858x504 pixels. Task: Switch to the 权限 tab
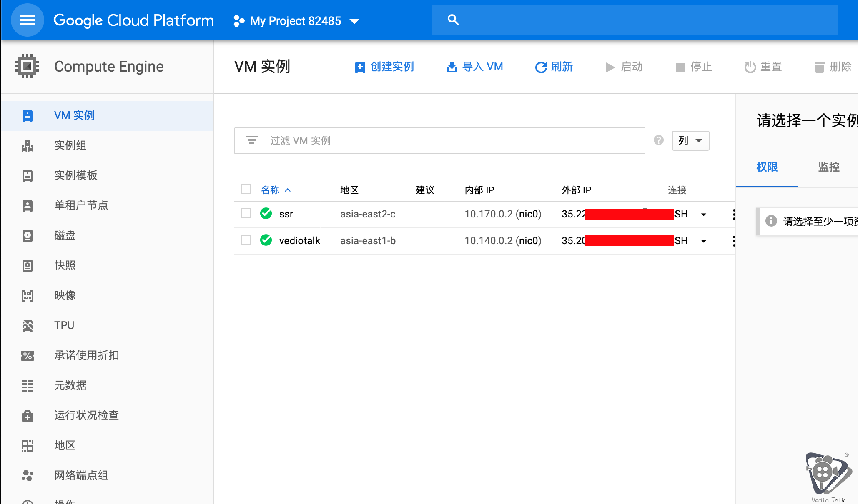[x=767, y=167]
